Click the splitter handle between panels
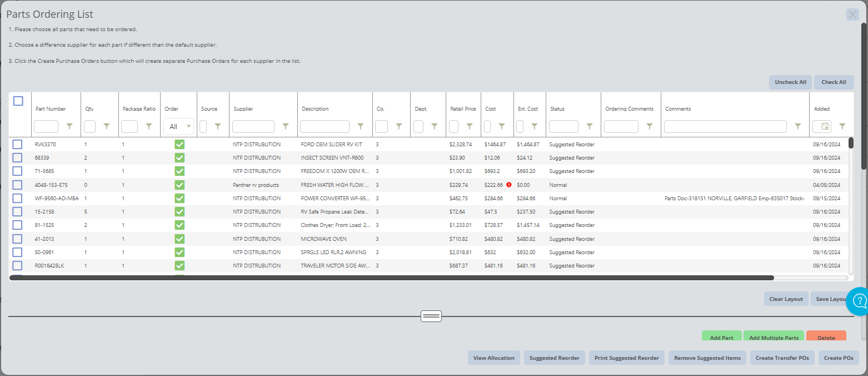Image resolution: width=868 pixels, height=376 pixels. tap(431, 316)
